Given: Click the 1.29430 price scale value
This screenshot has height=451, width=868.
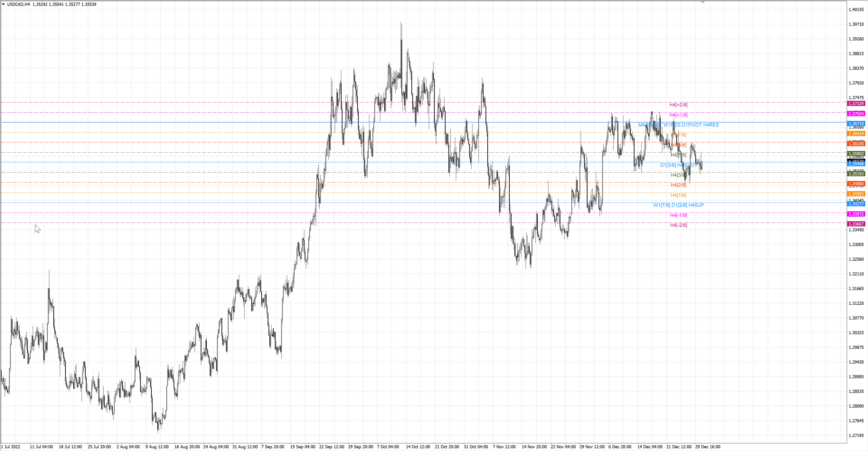Looking at the screenshot, I should (856, 362).
